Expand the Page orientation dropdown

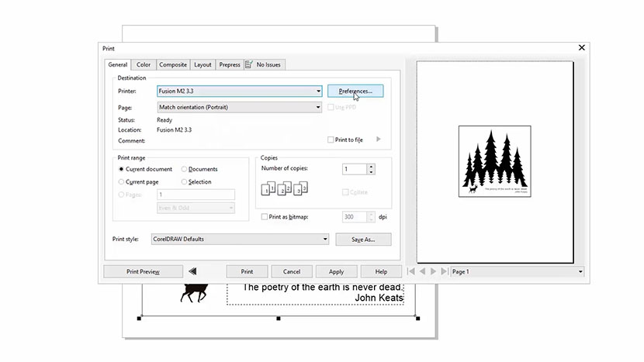point(318,108)
